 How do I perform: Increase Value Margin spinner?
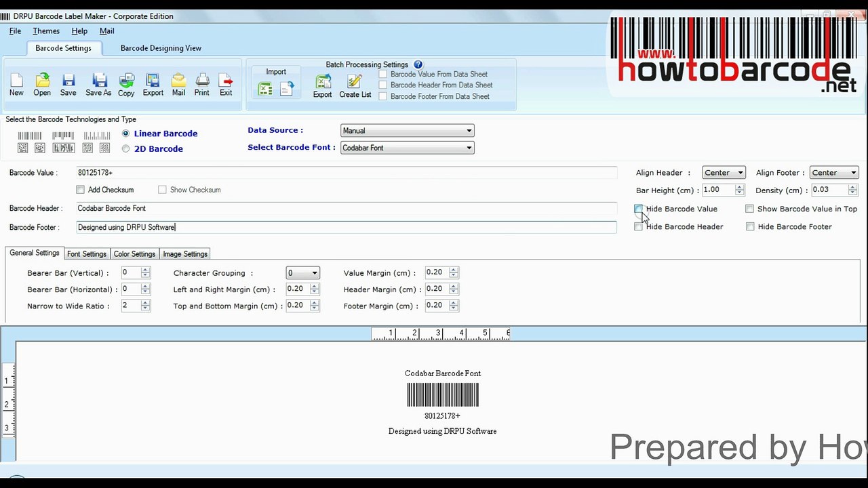point(454,270)
